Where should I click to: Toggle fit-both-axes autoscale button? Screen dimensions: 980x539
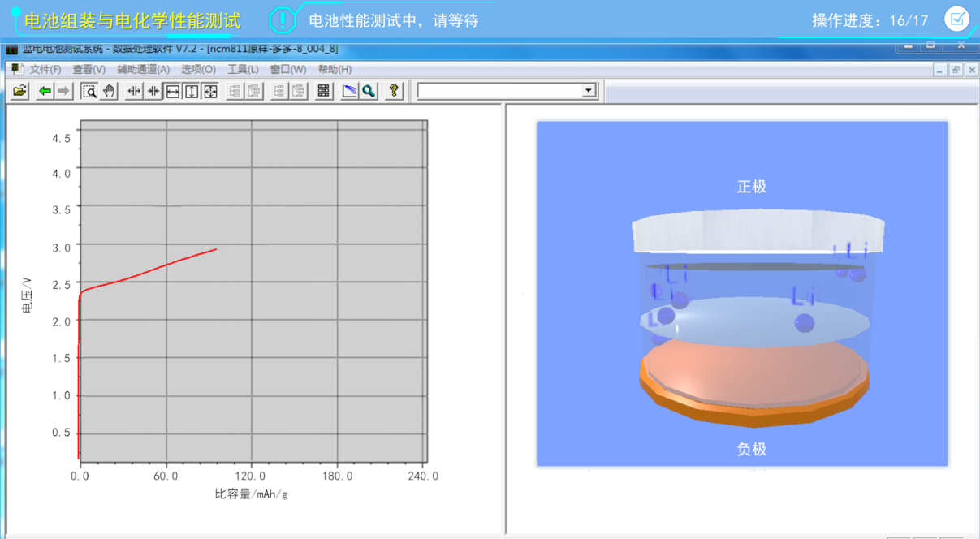click(x=210, y=91)
